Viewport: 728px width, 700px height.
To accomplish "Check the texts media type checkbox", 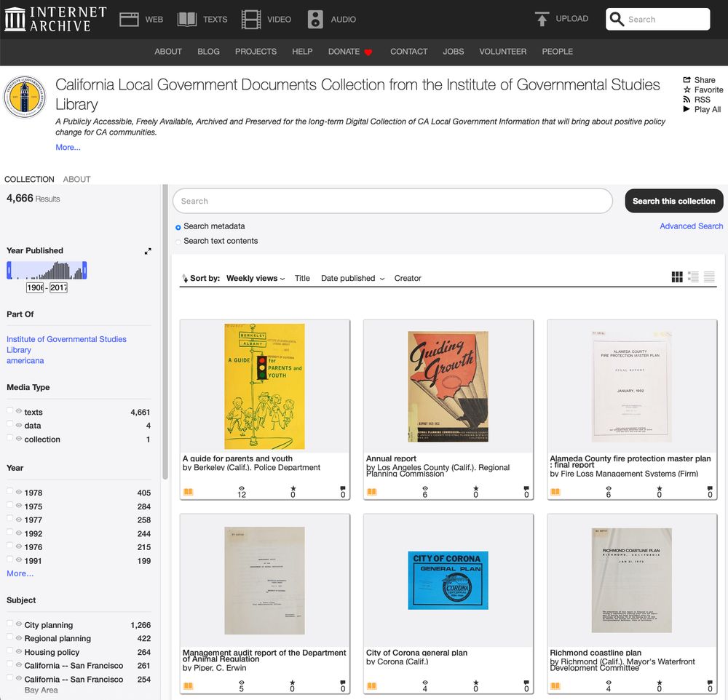I will tap(9, 410).
